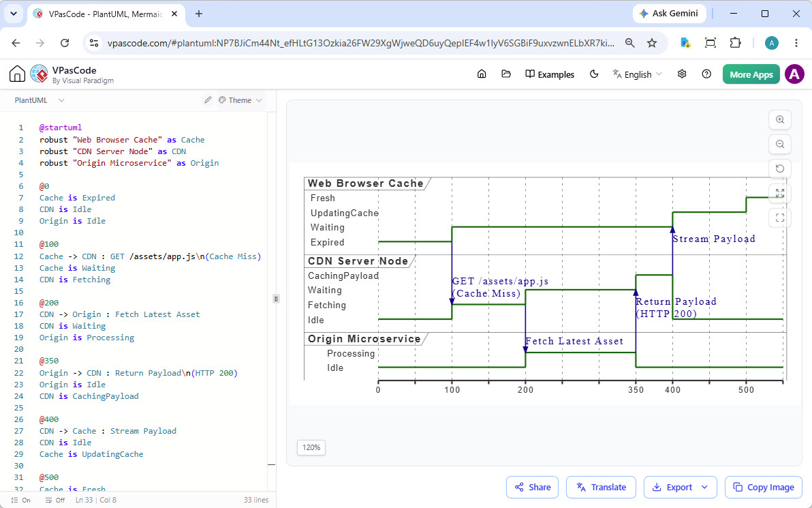Click the large home icon beside VPasCode logo
This screenshot has height=508, width=812.
(17, 74)
